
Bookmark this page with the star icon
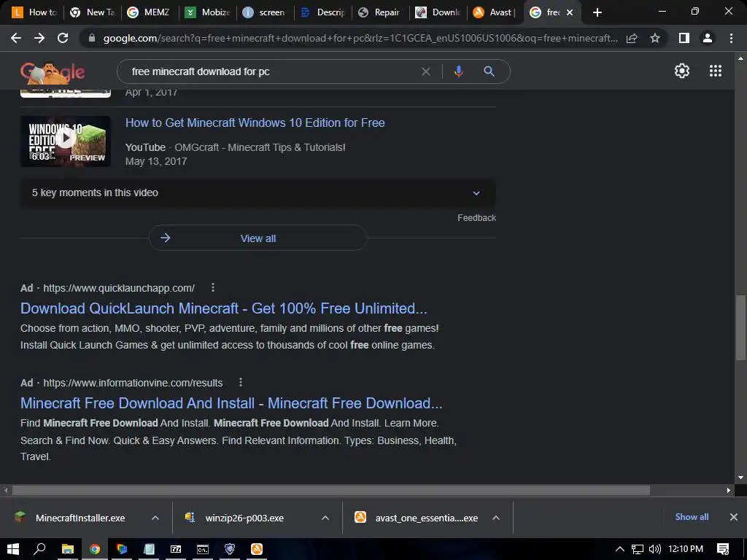pos(655,38)
